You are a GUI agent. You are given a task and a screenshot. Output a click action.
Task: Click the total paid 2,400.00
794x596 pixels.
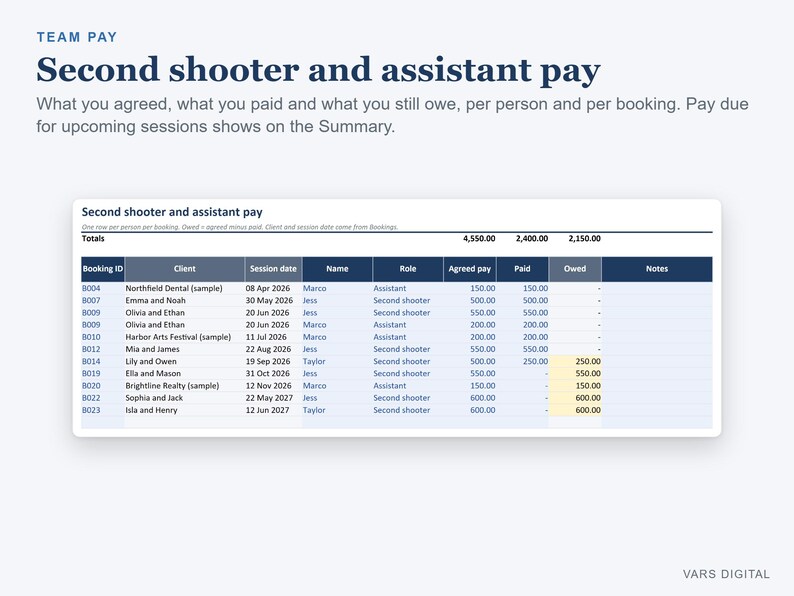pos(532,239)
